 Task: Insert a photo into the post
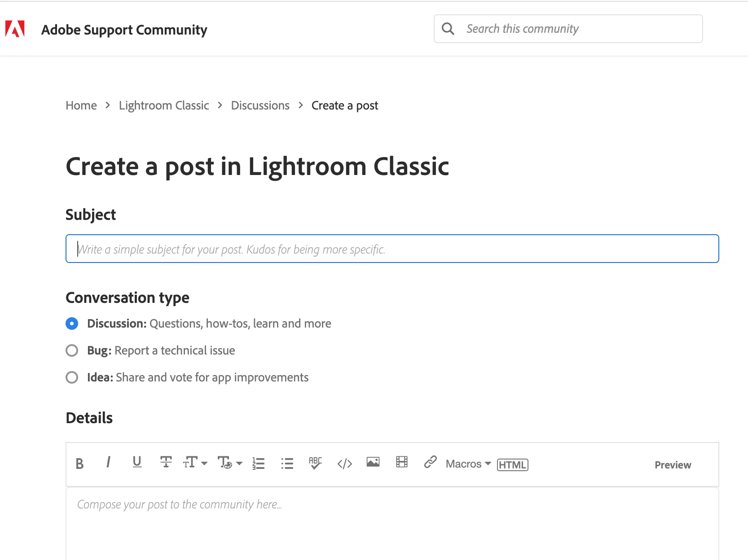tap(373, 462)
